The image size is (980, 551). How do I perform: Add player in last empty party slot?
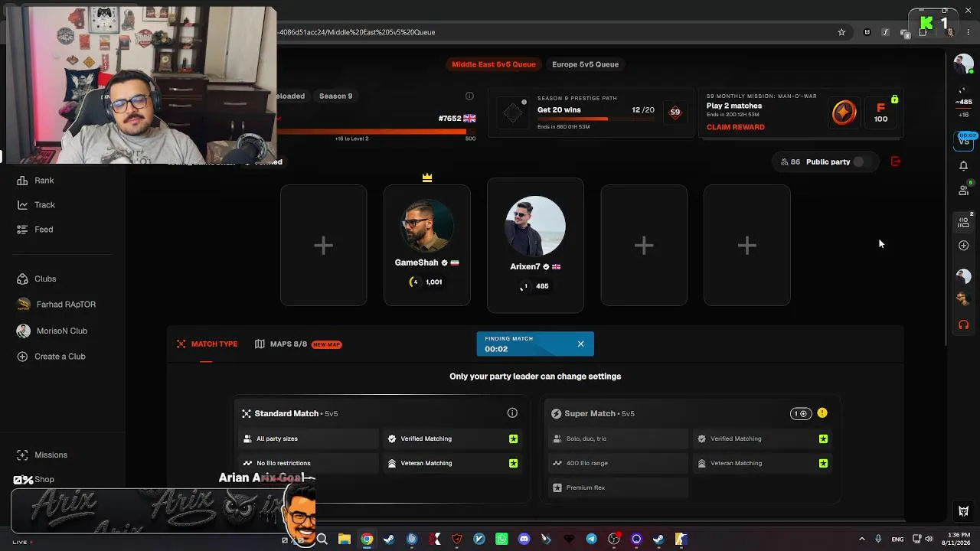pos(747,245)
